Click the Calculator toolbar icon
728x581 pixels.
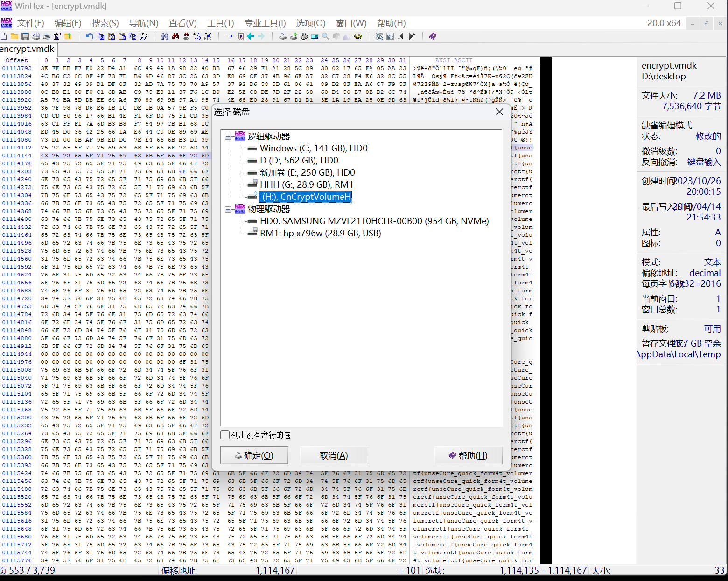pyautogui.click(x=315, y=36)
